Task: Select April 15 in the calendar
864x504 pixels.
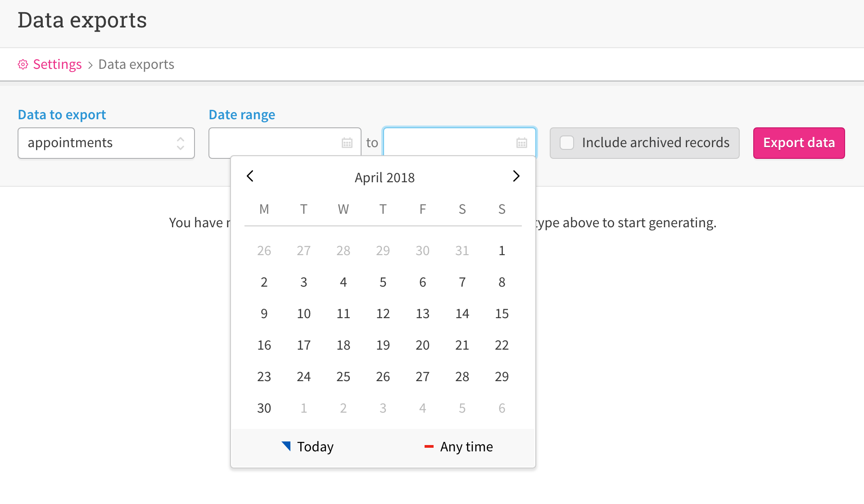Action: point(502,314)
